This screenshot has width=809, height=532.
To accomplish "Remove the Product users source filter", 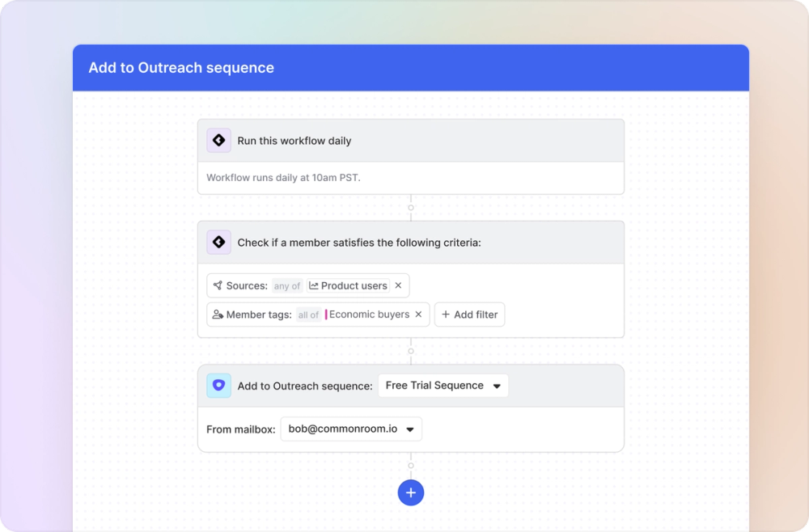I will click(x=398, y=285).
